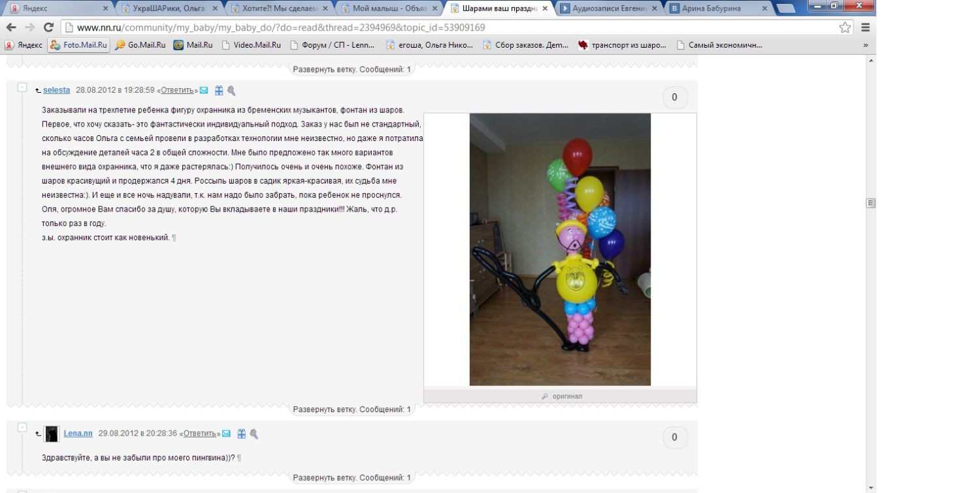Show hidden bookmarks with the double chevron

[x=866, y=45]
